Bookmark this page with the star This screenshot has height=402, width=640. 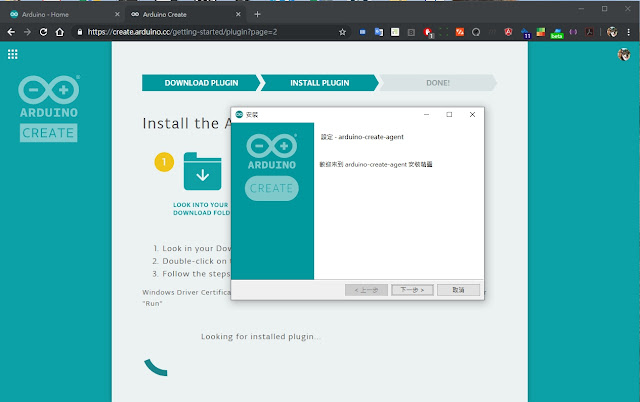click(342, 32)
